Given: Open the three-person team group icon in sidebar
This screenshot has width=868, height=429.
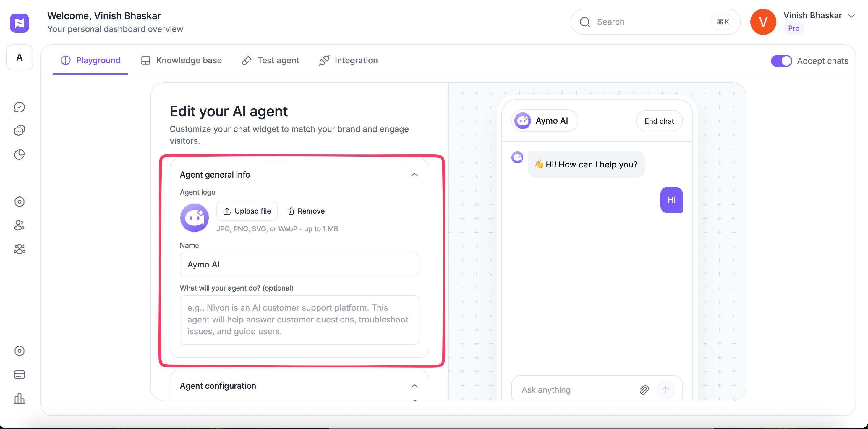Looking at the screenshot, I should click(x=20, y=249).
